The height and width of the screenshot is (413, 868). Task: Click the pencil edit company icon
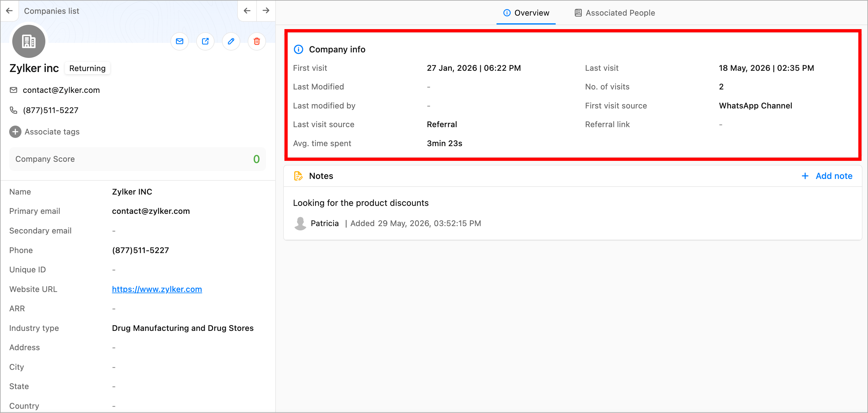click(231, 41)
